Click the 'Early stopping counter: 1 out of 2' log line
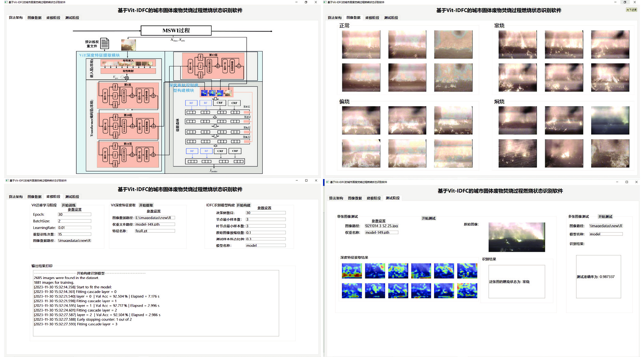The image size is (644, 357). [x=83, y=320]
